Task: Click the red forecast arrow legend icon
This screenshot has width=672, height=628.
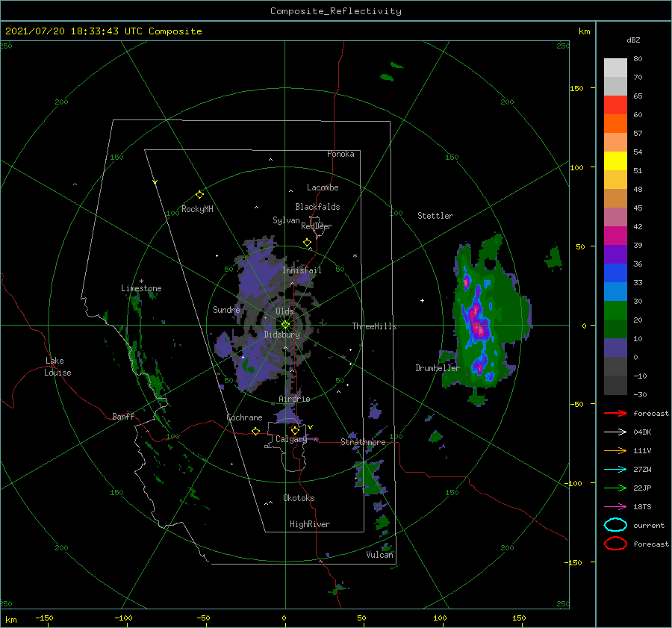Action: (615, 413)
